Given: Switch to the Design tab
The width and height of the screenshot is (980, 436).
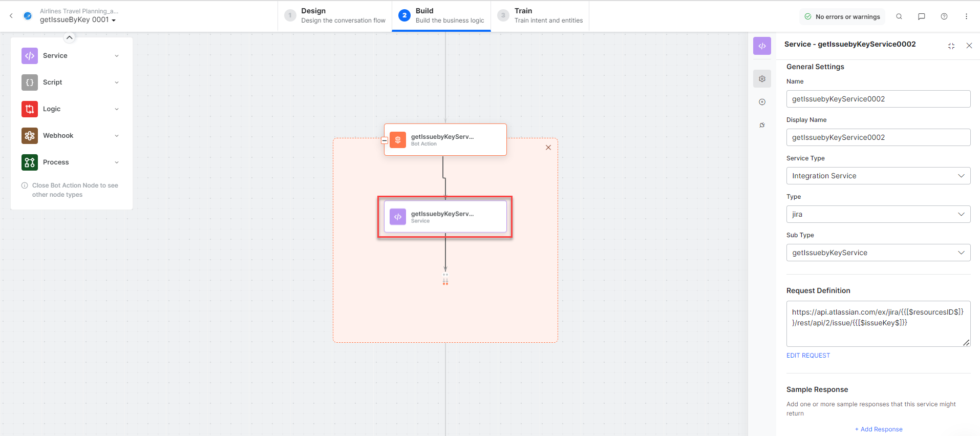Looking at the screenshot, I should (335, 16).
